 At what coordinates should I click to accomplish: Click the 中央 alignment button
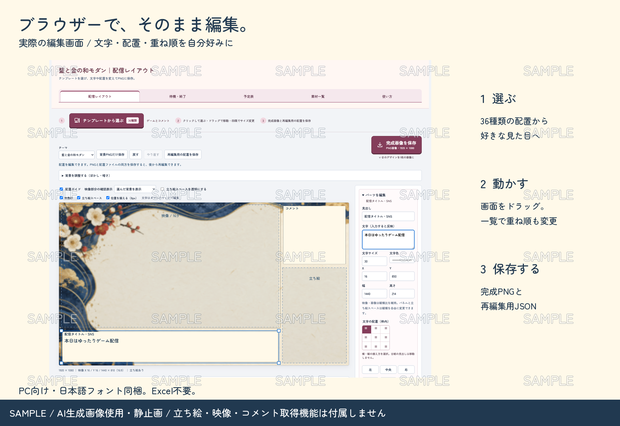pos(388,369)
